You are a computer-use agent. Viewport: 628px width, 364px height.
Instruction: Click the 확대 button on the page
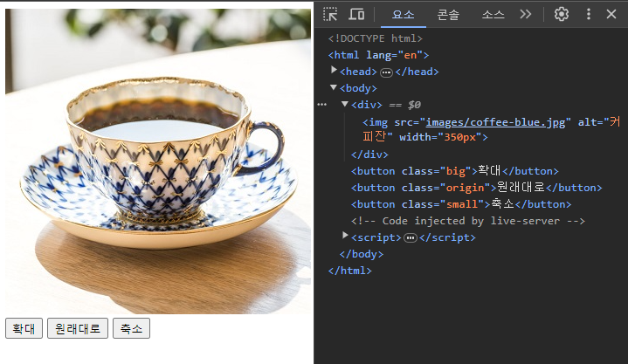tap(24, 328)
